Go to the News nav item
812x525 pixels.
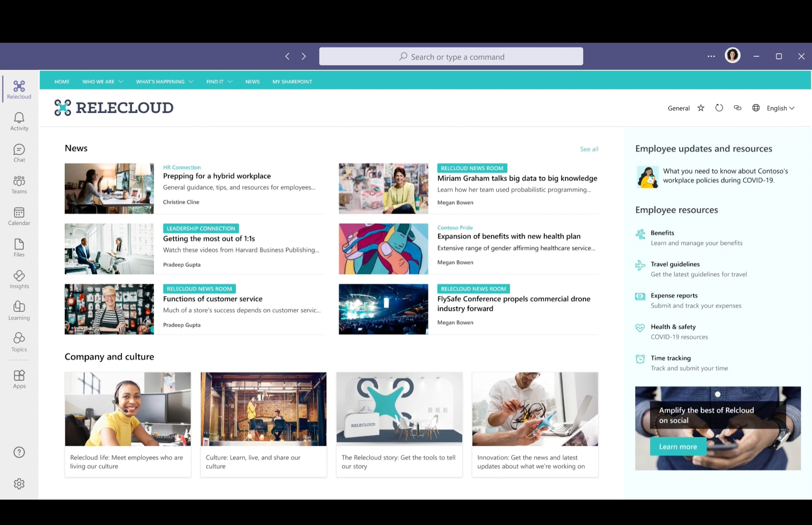coord(252,82)
